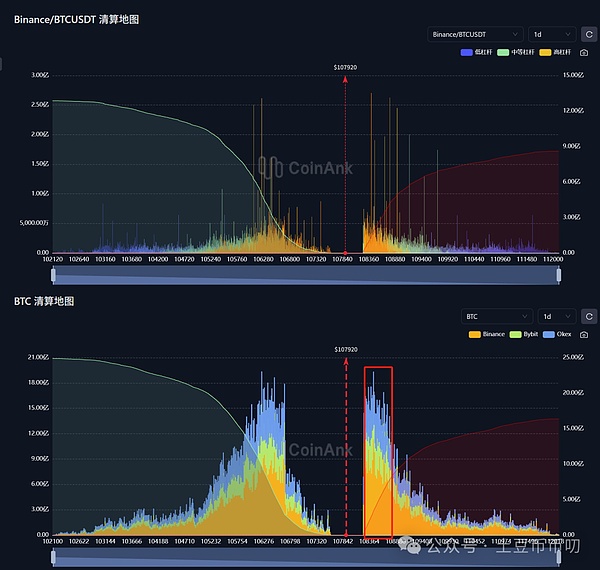Image resolution: width=600 pixels, height=570 pixels.
Task: Open the 1d timeframe dropdown on top chart
Action: click(553, 34)
